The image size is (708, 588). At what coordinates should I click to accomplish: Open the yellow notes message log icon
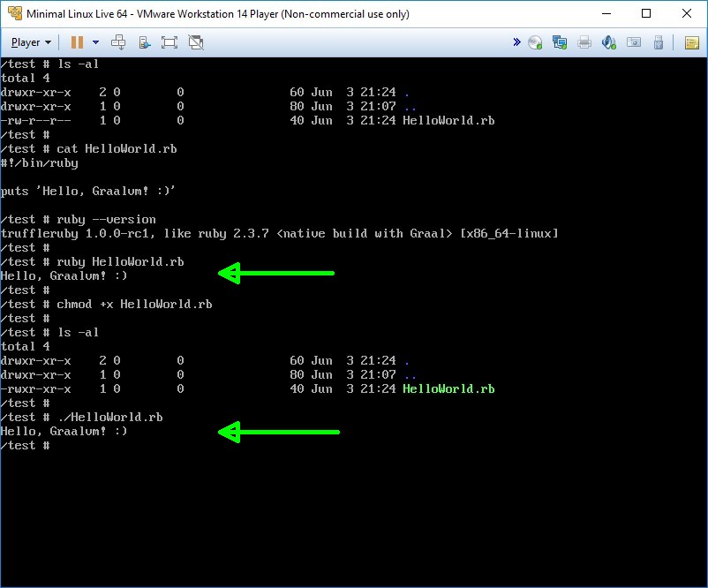(x=691, y=42)
